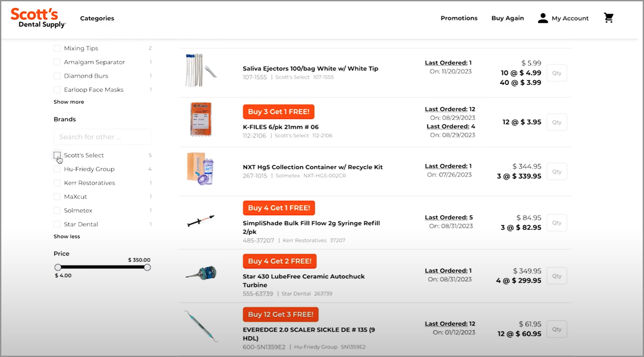Open the Categories menu
Image resolution: width=644 pixels, height=357 pixels.
(x=97, y=18)
